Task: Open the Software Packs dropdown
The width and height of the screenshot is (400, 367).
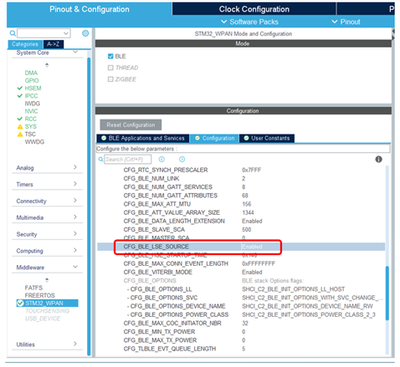Action: tap(250, 22)
